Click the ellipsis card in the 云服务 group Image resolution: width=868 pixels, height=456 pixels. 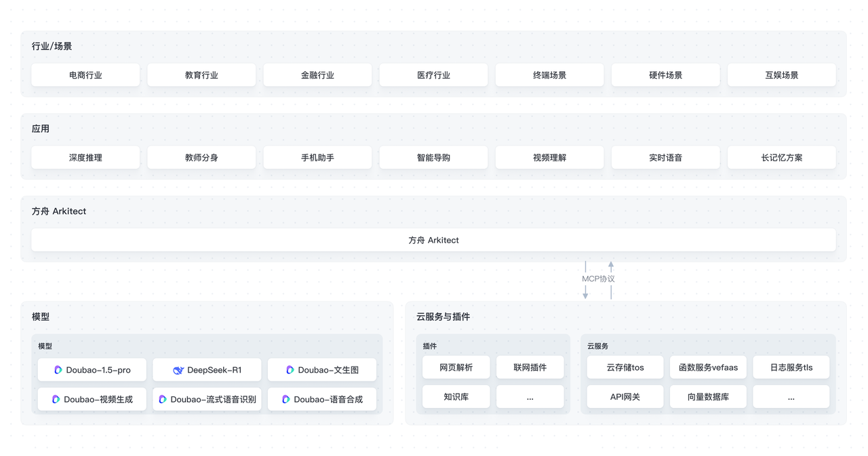pyautogui.click(x=791, y=396)
